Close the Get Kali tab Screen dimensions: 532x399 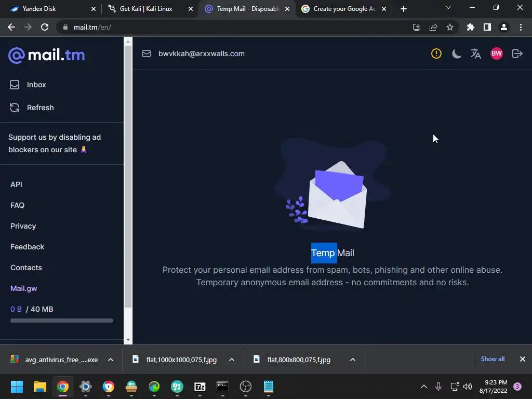[x=190, y=9]
